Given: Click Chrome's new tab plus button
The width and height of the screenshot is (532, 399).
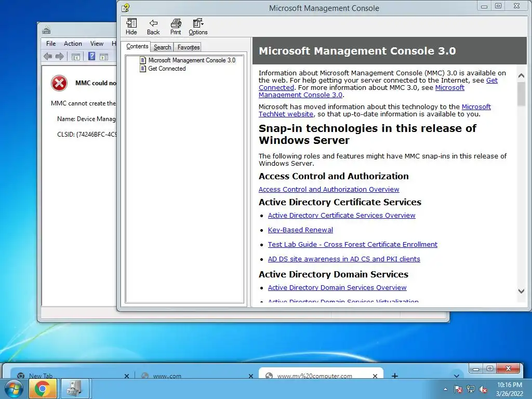Looking at the screenshot, I should (395, 376).
